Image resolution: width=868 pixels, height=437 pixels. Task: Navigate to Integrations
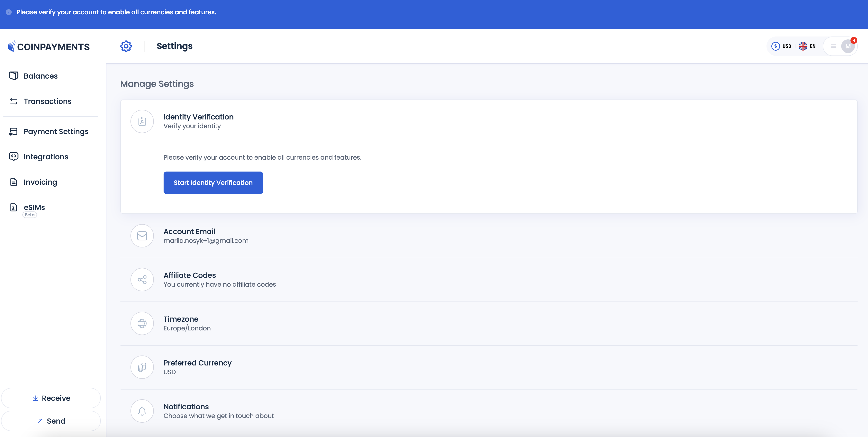(46, 157)
